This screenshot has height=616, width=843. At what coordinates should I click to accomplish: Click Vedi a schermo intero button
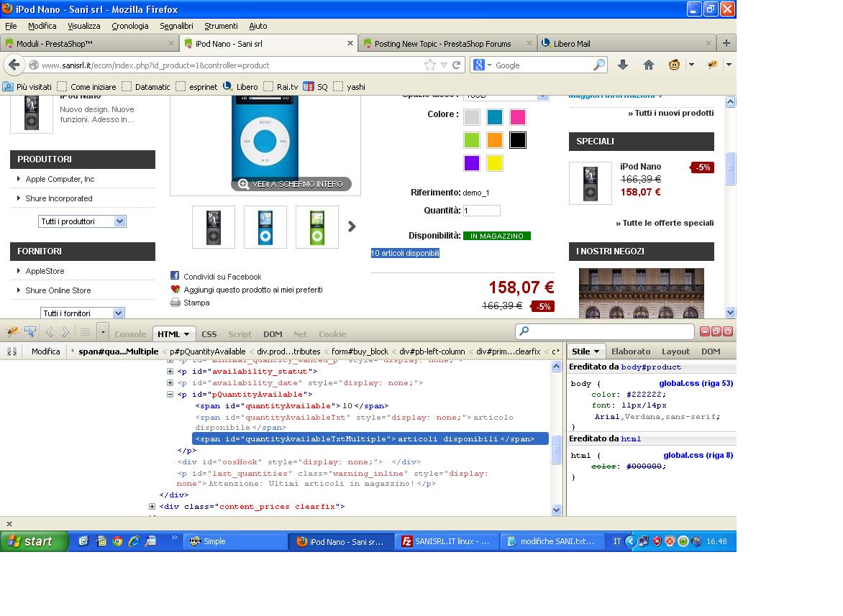[291, 184]
